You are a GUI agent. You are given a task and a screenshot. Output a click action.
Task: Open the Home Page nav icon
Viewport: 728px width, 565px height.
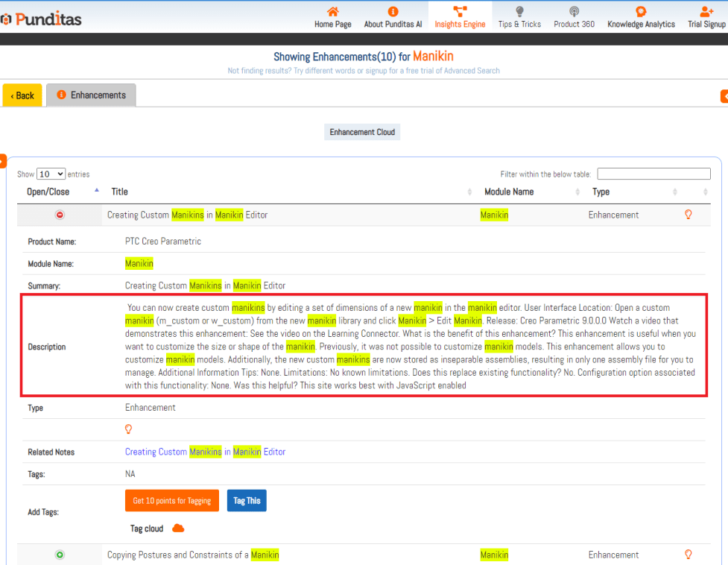point(332,12)
